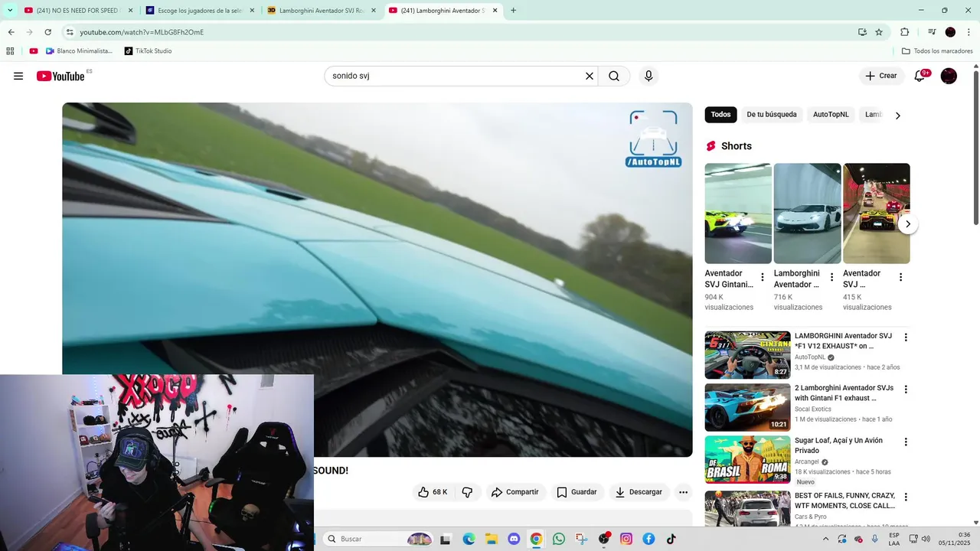Image resolution: width=980 pixels, height=551 pixels.
Task: Open media controls icon in Chrome toolbar
Action: [932, 32]
